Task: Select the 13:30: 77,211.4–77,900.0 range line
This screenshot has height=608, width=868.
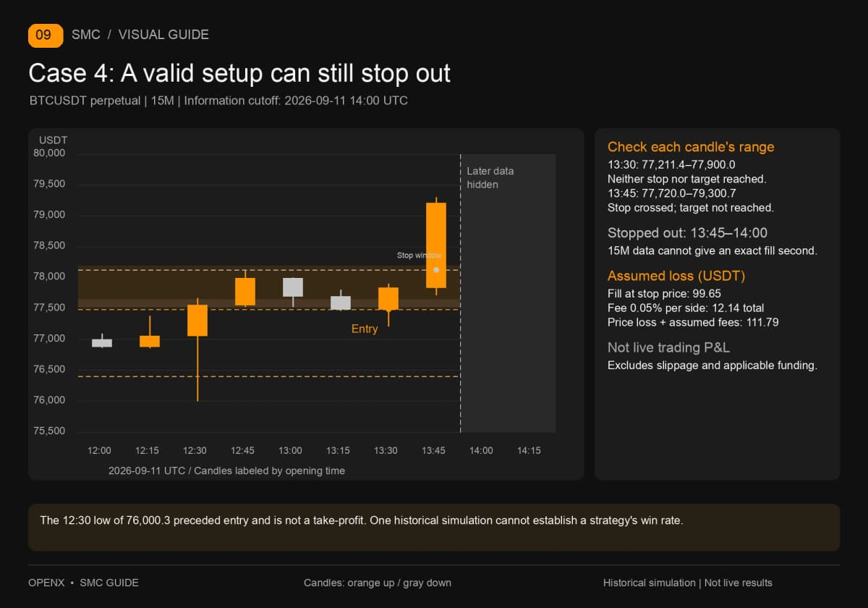Action: [x=671, y=164]
